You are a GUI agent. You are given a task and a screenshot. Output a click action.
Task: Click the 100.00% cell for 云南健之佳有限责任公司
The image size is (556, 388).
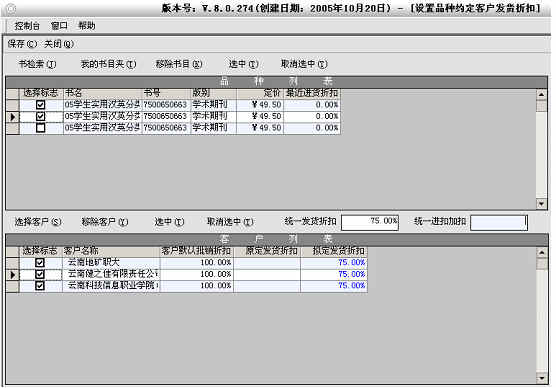click(x=197, y=274)
